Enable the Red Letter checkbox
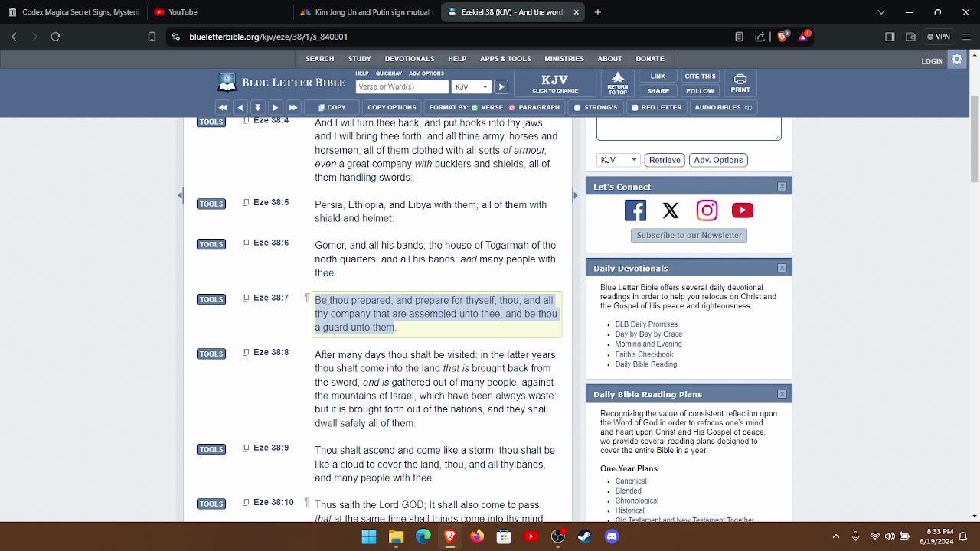Image resolution: width=980 pixels, height=551 pixels. (x=635, y=108)
